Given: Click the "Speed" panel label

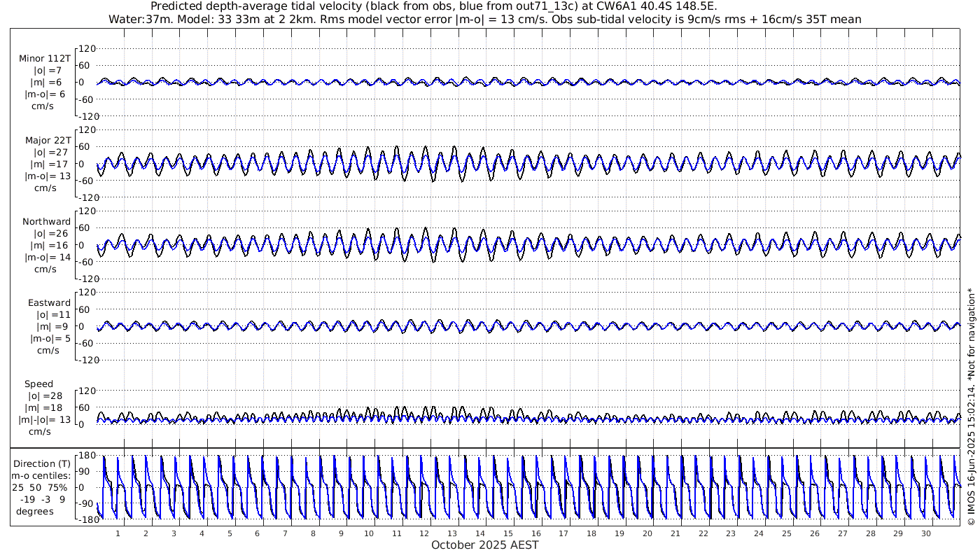Looking at the screenshot, I should click(x=38, y=384).
